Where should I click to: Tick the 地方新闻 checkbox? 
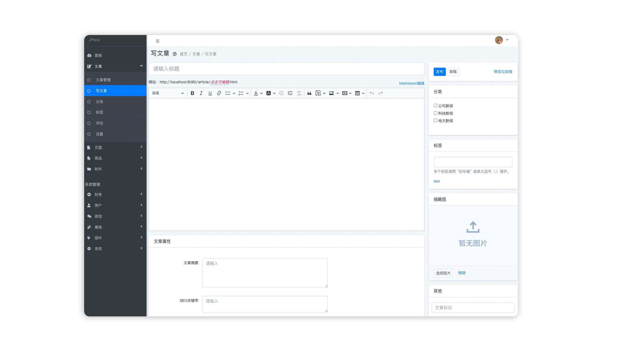pyautogui.click(x=435, y=120)
